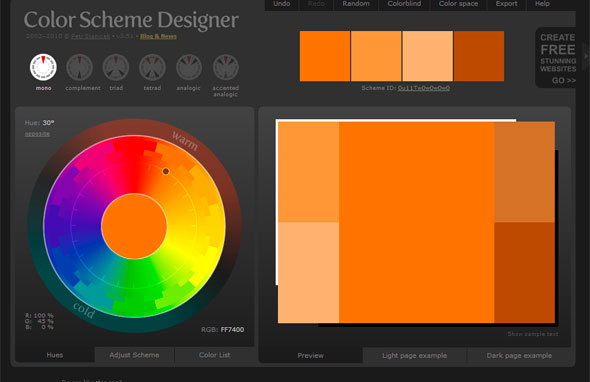Click the hue marker dot on the color wheel
590x382 pixels.
pos(166,172)
